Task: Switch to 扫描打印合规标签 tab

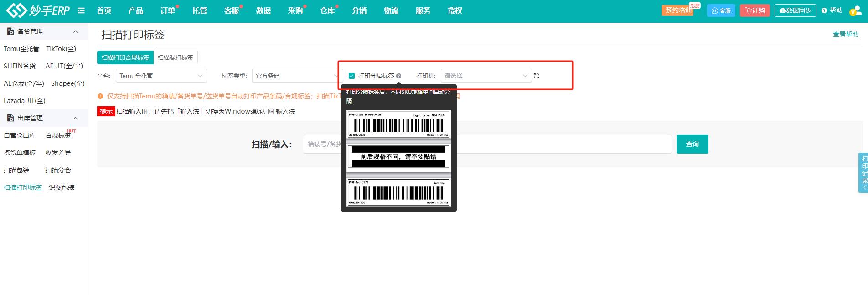Action: [x=125, y=57]
